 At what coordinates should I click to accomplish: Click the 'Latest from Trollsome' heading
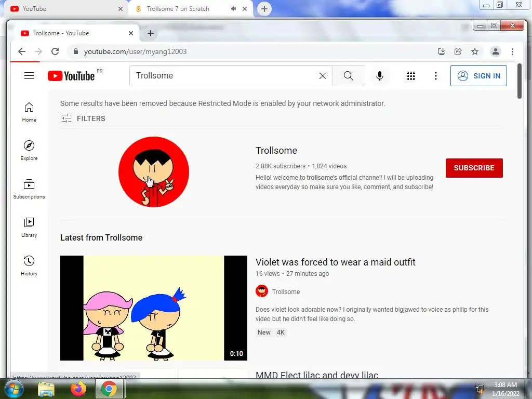(x=101, y=237)
